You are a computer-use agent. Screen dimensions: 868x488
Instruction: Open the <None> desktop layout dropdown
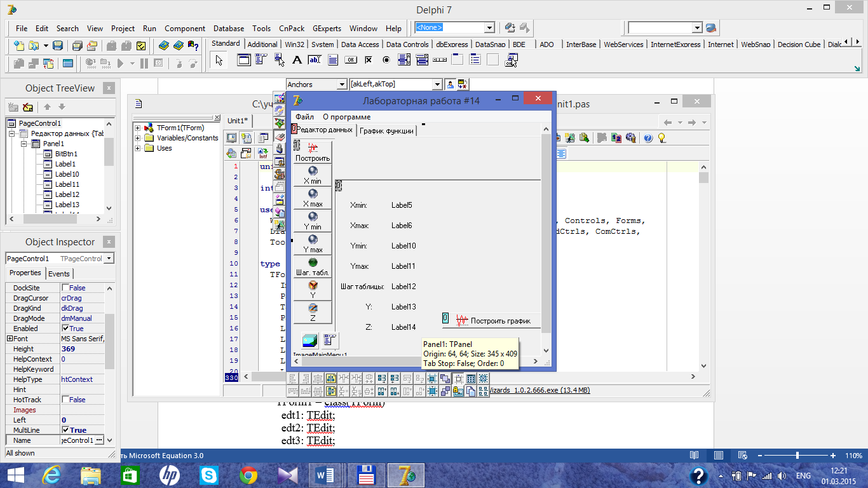(x=489, y=28)
